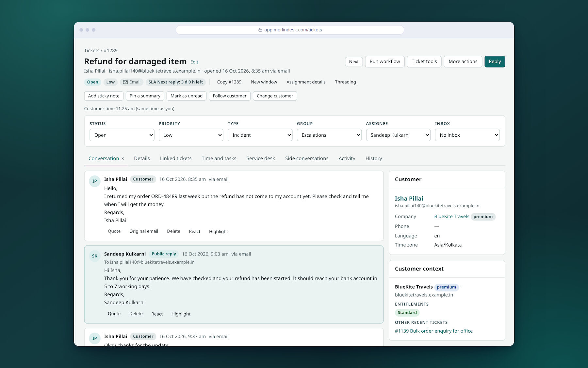Highlight Sandeep Kulkarni's public reply
Viewport: 588px width, 368px height.
coord(181,314)
